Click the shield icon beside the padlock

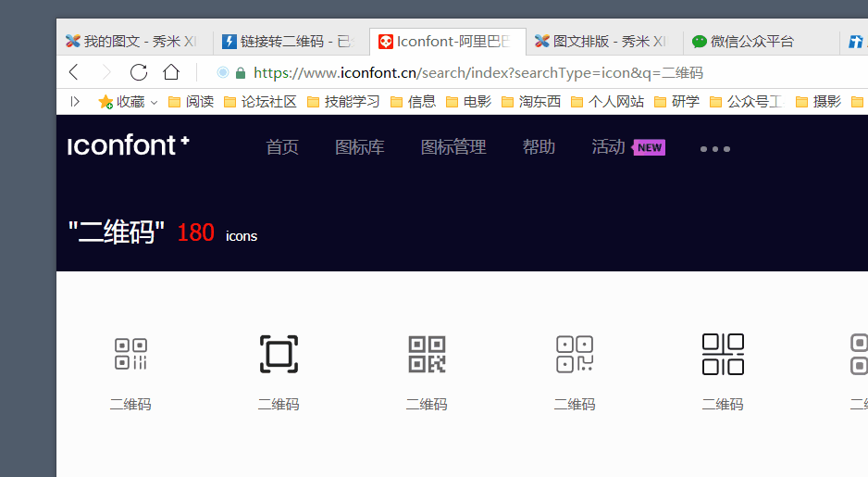(x=222, y=72)
